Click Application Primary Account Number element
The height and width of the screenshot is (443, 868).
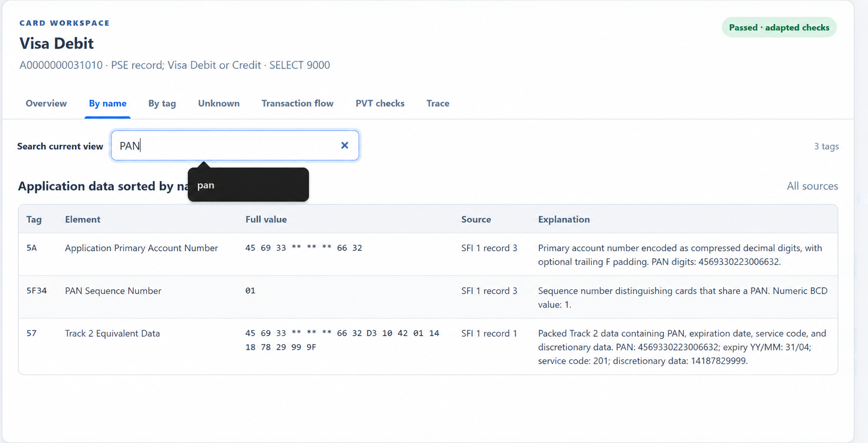point(141,248)
